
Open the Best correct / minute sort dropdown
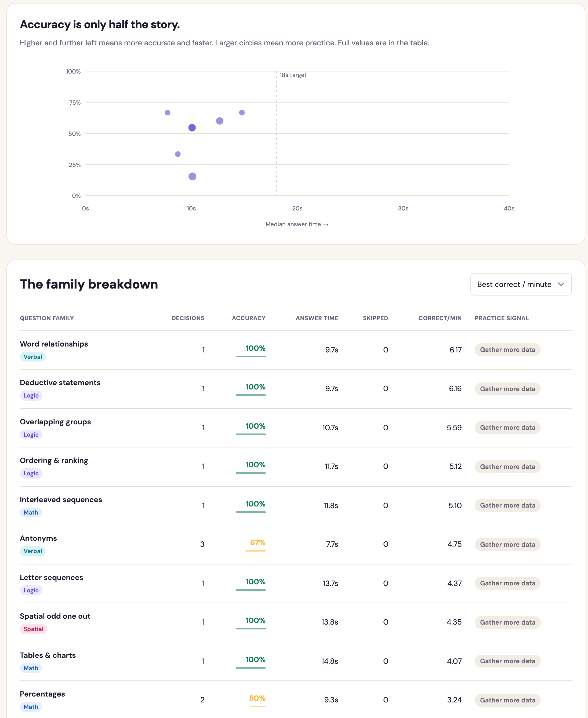pos(521,284)
